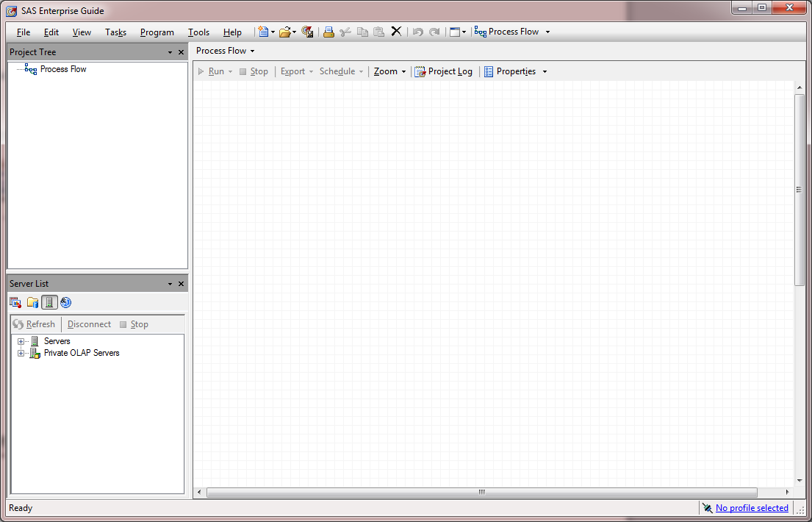Click the Open folder toolbar icon
812x522 pixels.
(285, 32)
